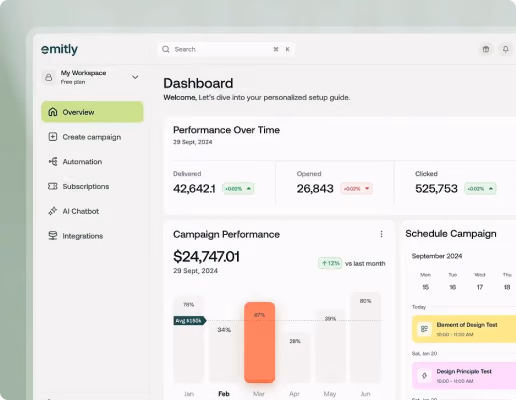Click the September 2024 month label
The image size is (516, 400).
[x=437, y=256]
